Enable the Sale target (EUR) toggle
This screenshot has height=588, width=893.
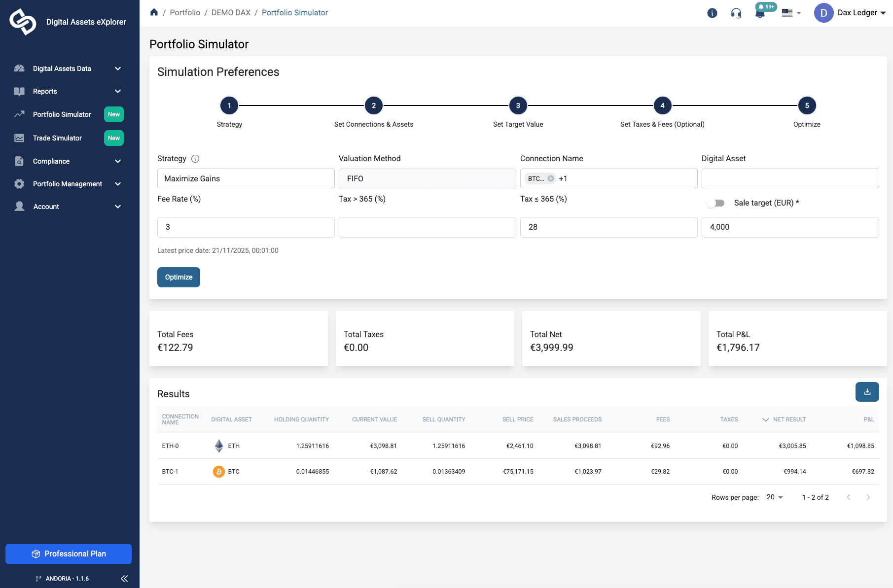[715, 203]
